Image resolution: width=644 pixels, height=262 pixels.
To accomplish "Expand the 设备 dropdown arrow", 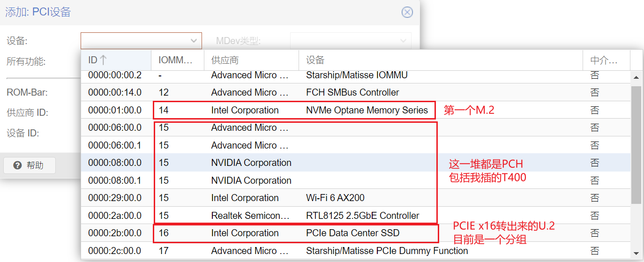I will pyautogui.click(x=194, y=41).
